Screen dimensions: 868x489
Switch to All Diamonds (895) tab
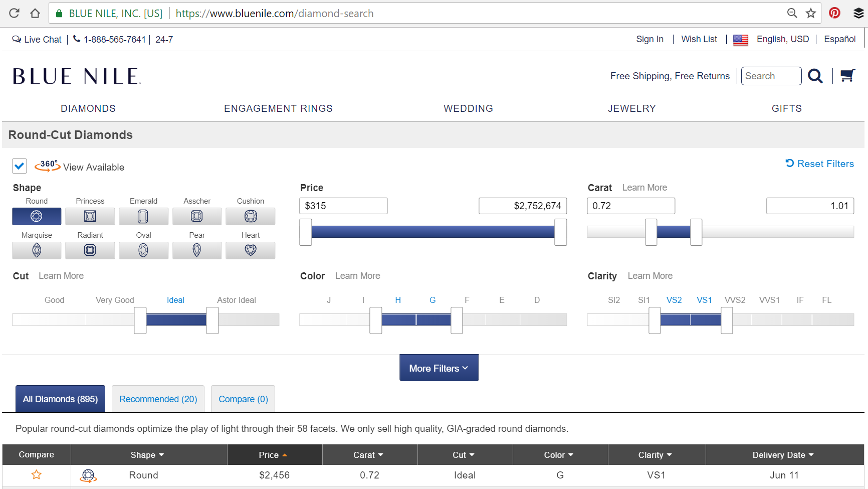pyautogui.click(x=60, y=399)
